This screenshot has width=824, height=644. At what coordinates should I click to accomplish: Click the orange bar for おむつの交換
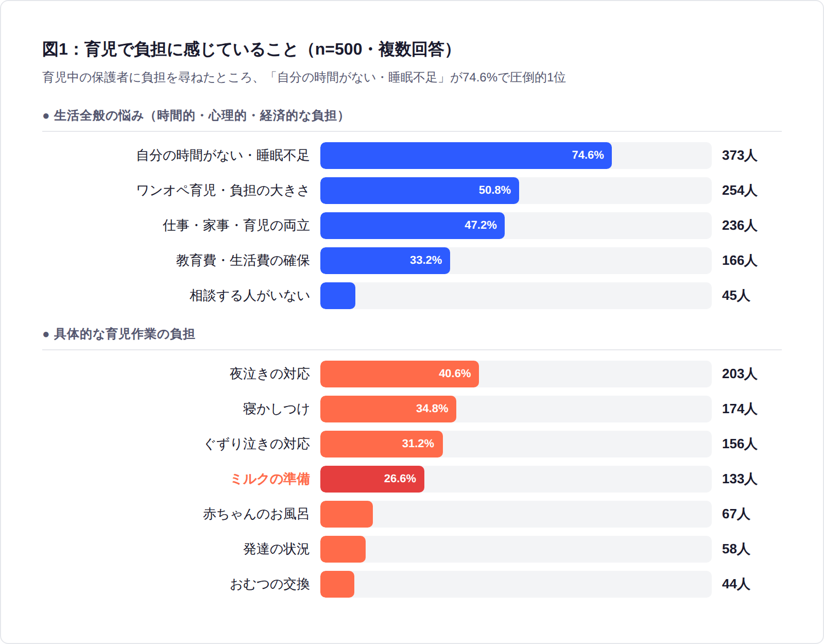coord(337,584)
